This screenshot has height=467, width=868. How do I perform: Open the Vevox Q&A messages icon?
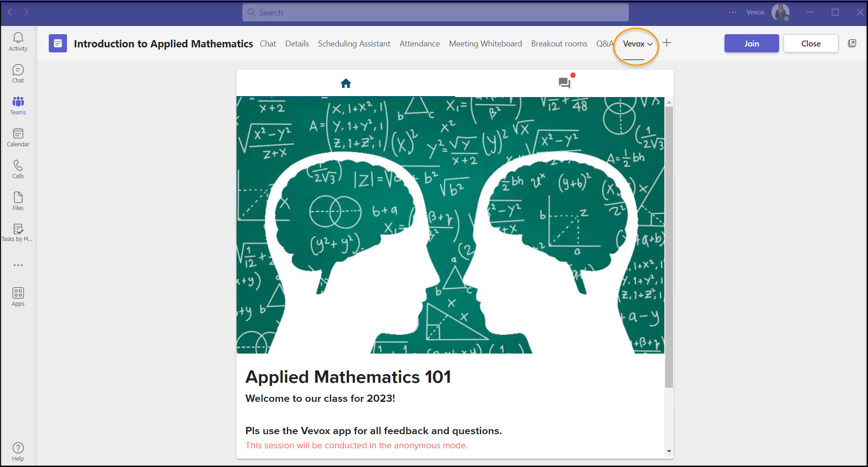click(565, 83)
